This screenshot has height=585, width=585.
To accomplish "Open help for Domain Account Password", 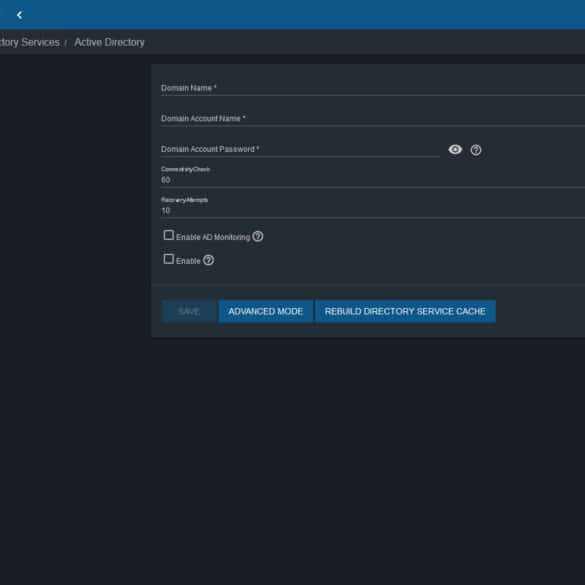I will coord(476,150).
